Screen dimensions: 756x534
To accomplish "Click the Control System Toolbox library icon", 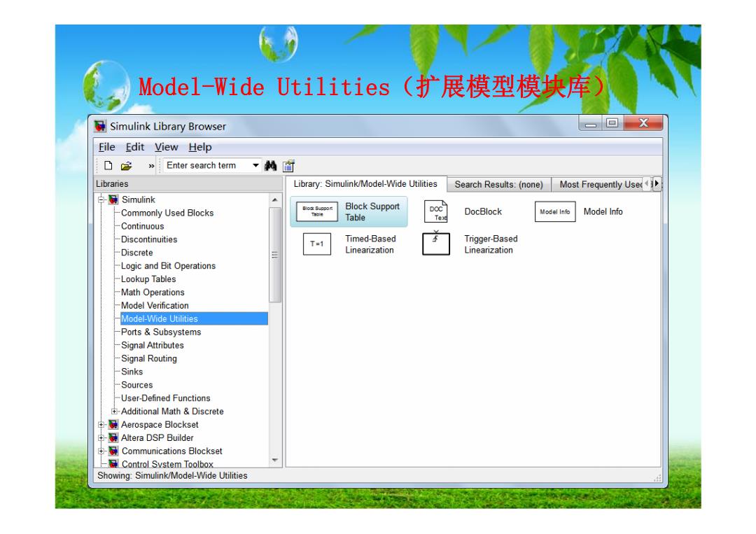I will tap(113, 463).
